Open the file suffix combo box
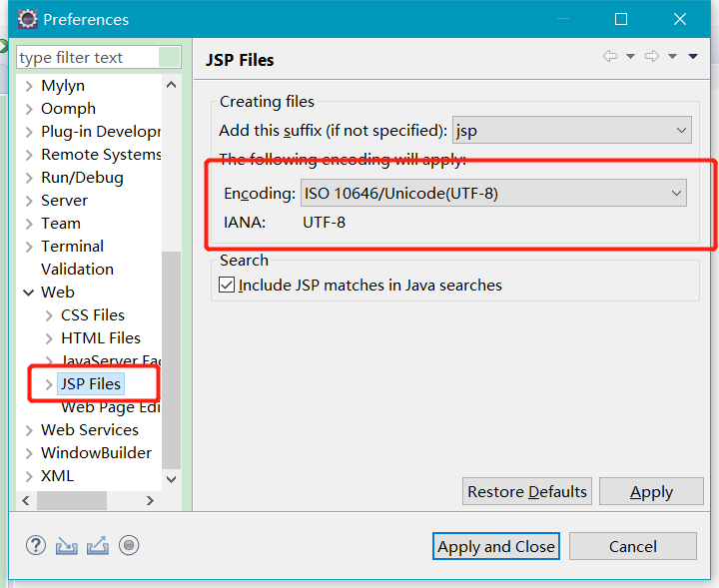The image size is (719, 588). [681, 130]
